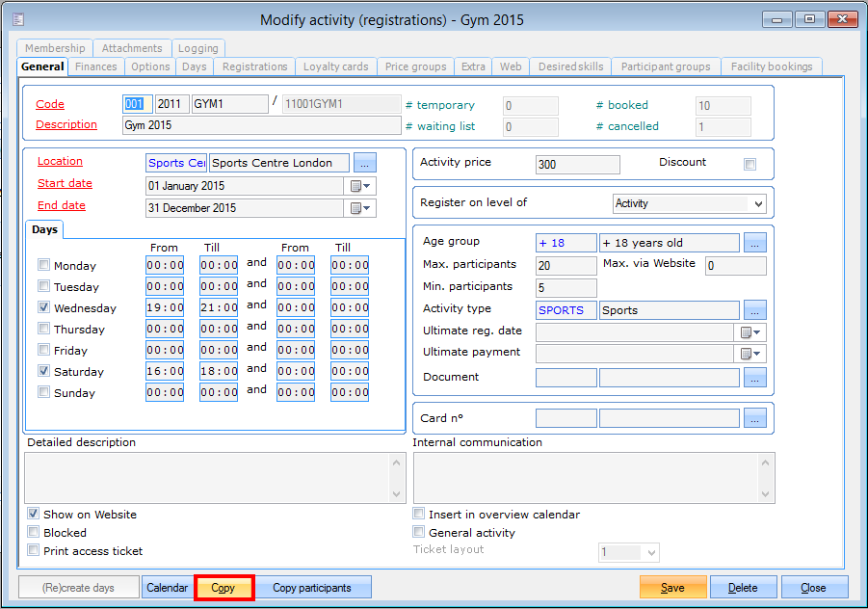Tick the Discount checkbox

coord(750,165)
